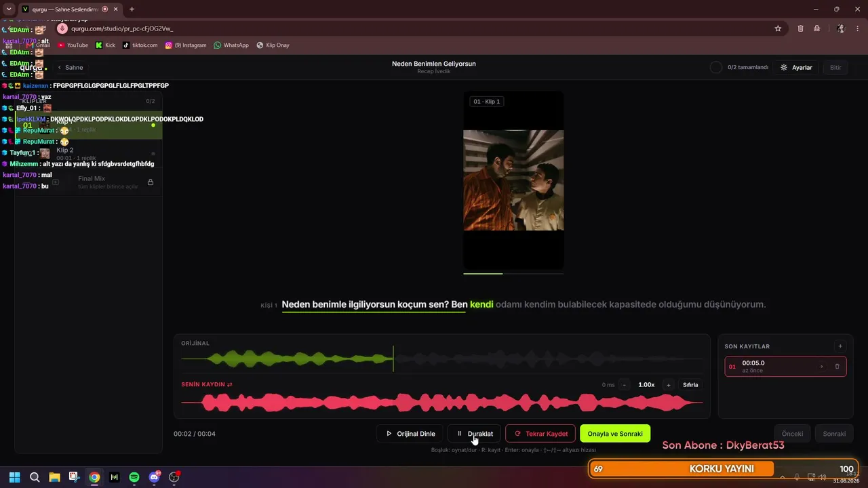
Task: Open the Windows Start menu
Action: (15, 477)
